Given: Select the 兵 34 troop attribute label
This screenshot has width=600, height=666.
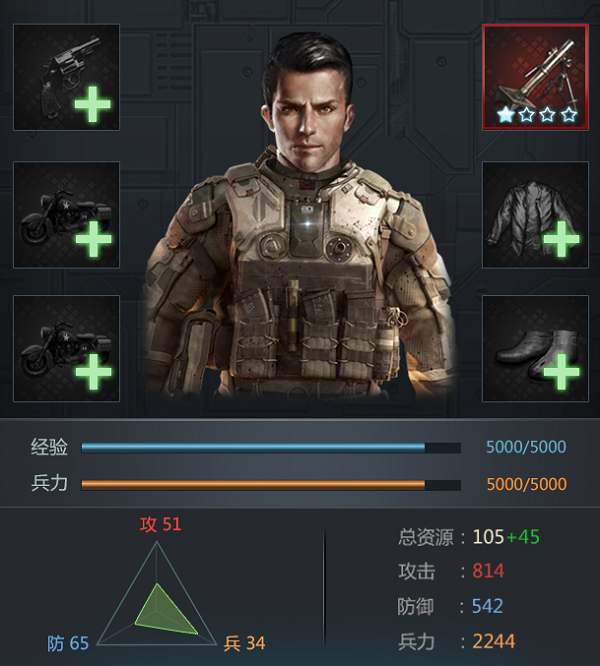Looking at the screenshot, I should (245, 643).
